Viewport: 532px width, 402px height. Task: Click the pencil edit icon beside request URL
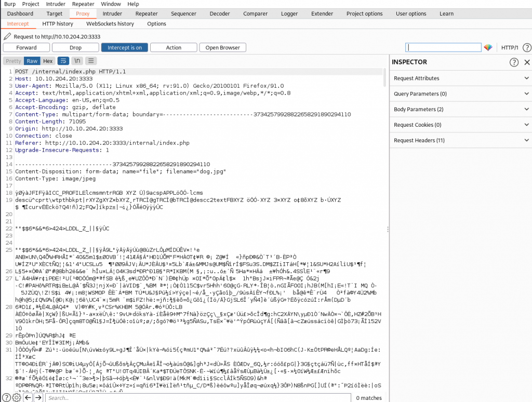7,36
